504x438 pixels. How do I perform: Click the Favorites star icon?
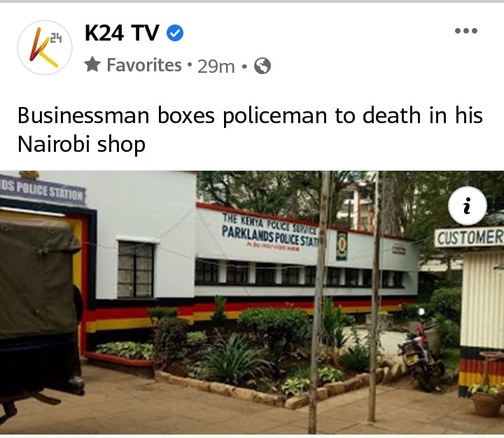(92, 64)
